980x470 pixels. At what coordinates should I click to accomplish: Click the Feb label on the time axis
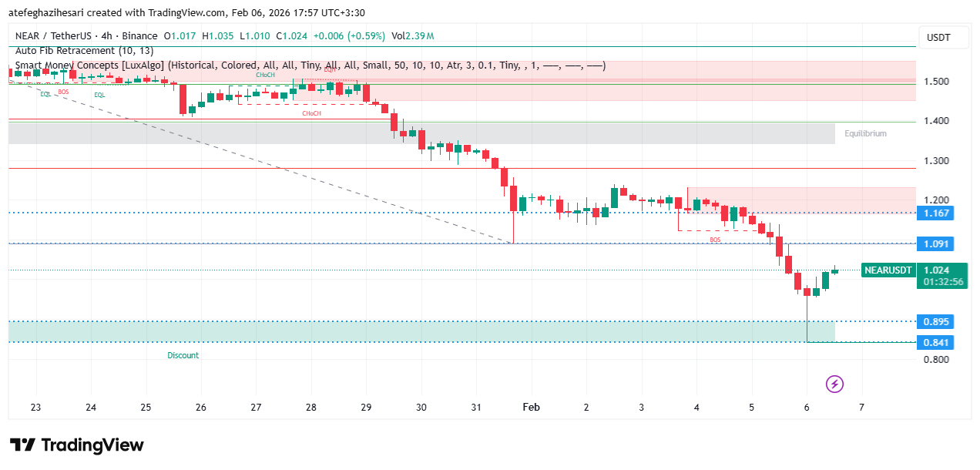point(531,407)
